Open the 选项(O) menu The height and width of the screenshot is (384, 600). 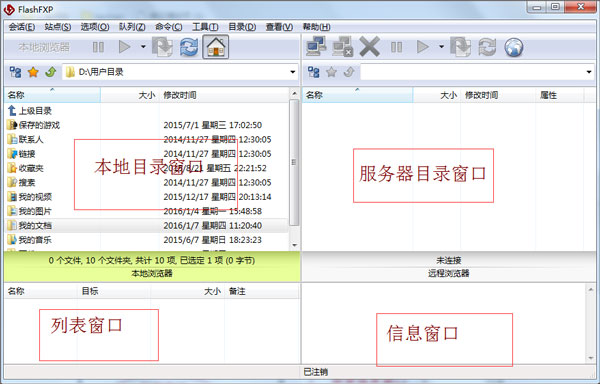point(95,27)
